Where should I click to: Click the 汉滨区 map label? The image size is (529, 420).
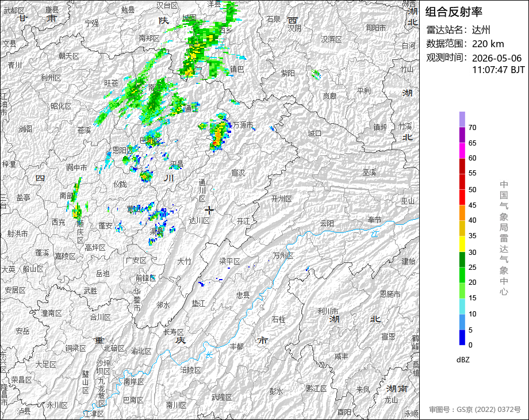click(331, 39)
